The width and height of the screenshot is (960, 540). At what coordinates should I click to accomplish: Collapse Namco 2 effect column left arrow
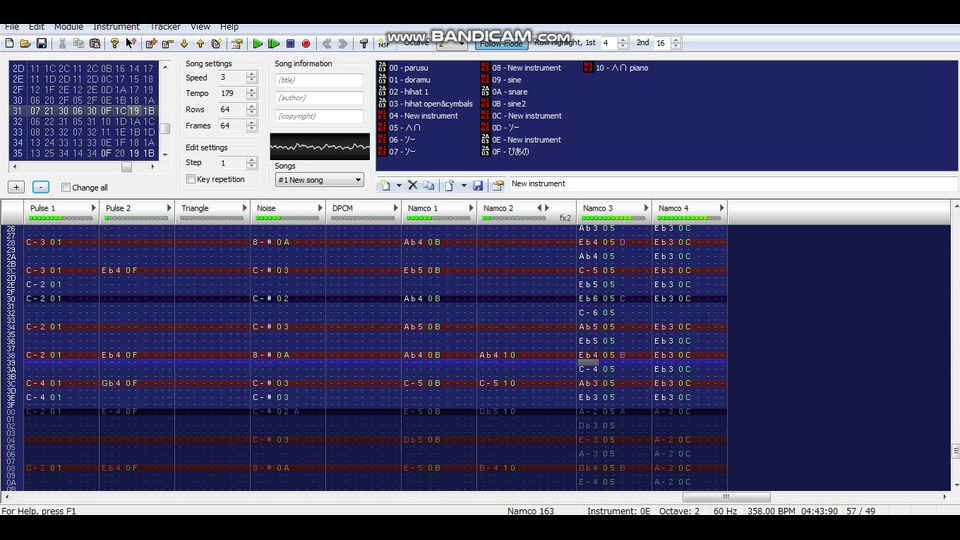coord(539,208)
